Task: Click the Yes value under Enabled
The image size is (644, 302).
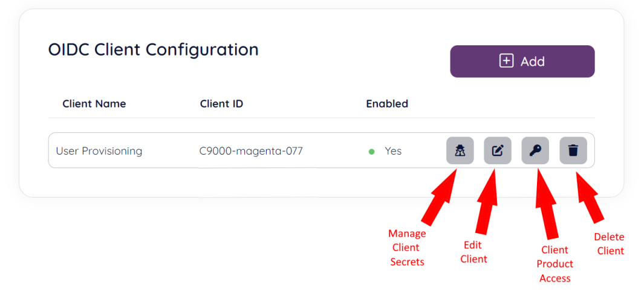Action: (x=393, y=151)
